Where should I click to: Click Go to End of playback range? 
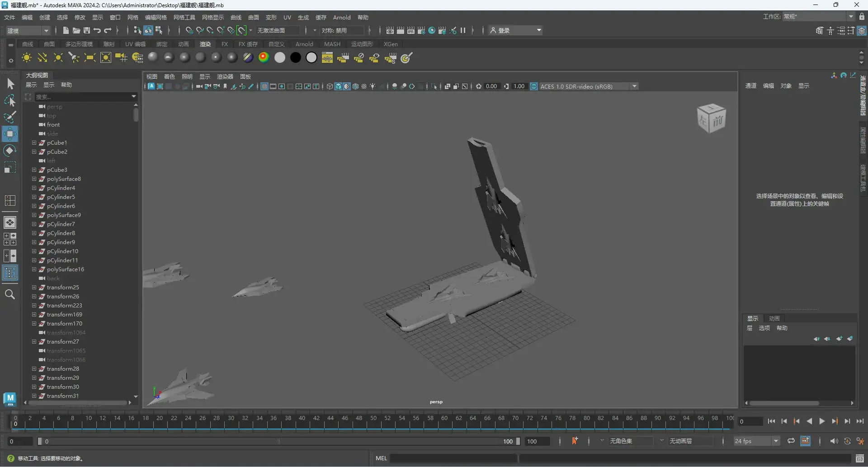[x=860, y=421]
